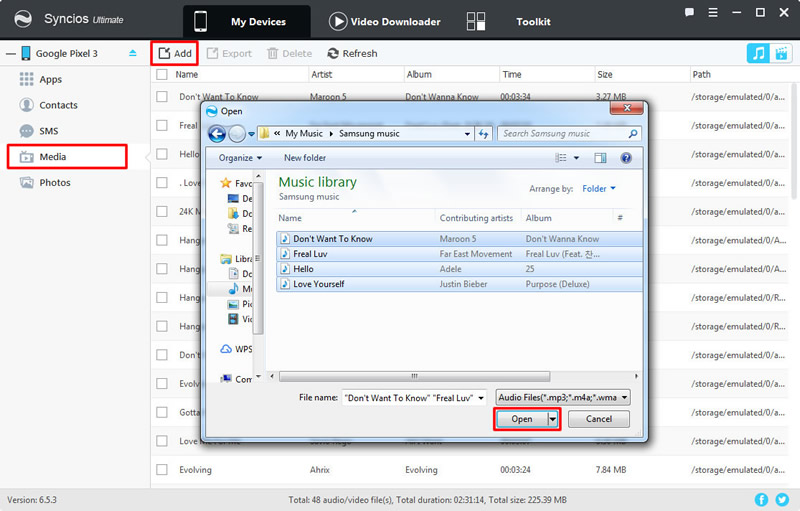Open the Organize dropdown

click(240, 158)
